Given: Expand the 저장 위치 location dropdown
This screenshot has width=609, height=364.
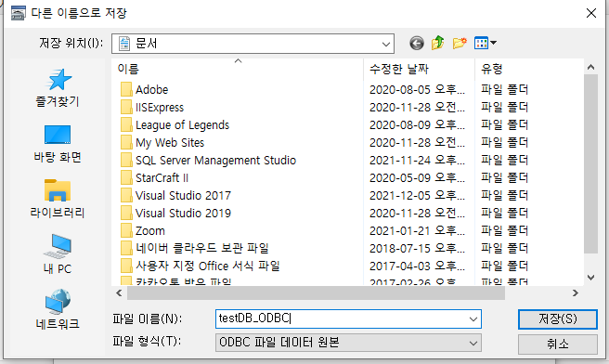Looking at the screenshot, I should [385, 44].
